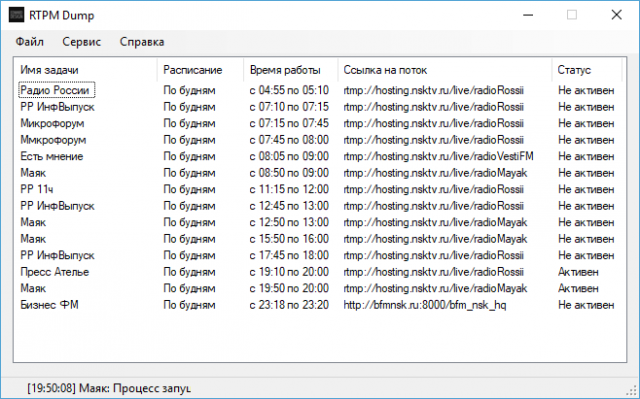
Task: Click time cell с 17:45 по 18:00
Action: pos(289,255)
